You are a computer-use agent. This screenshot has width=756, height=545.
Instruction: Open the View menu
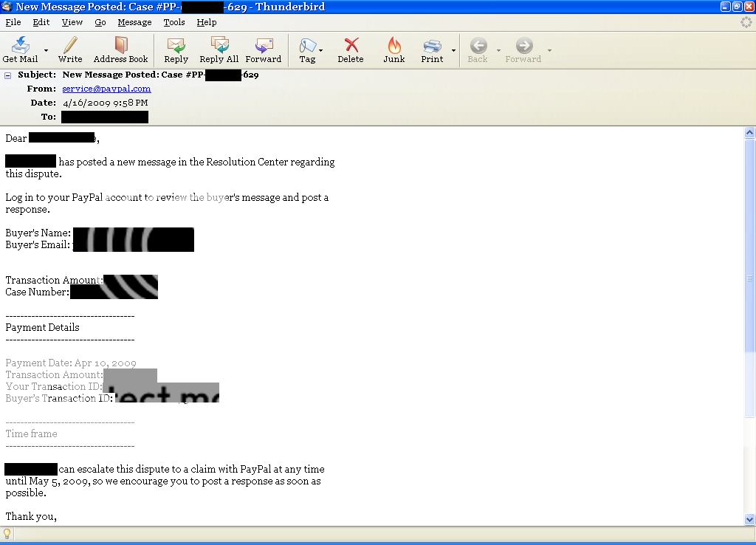[x=72, y=22]
